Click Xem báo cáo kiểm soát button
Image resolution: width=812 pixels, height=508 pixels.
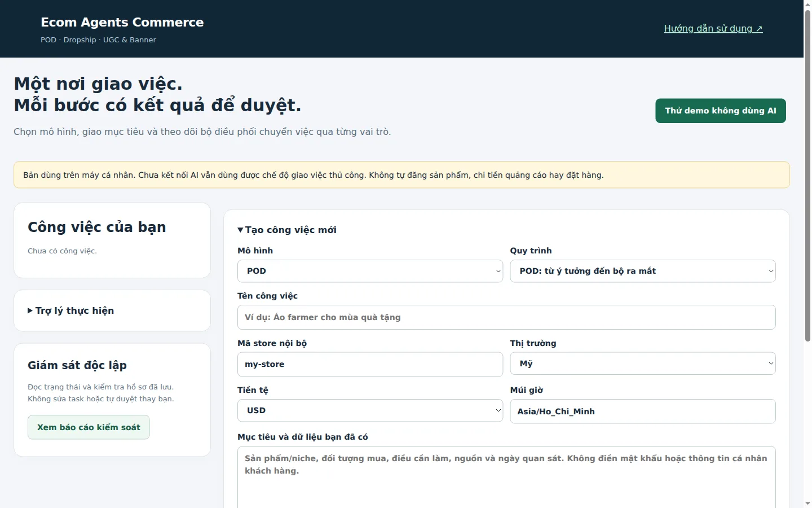pos(89,427)
